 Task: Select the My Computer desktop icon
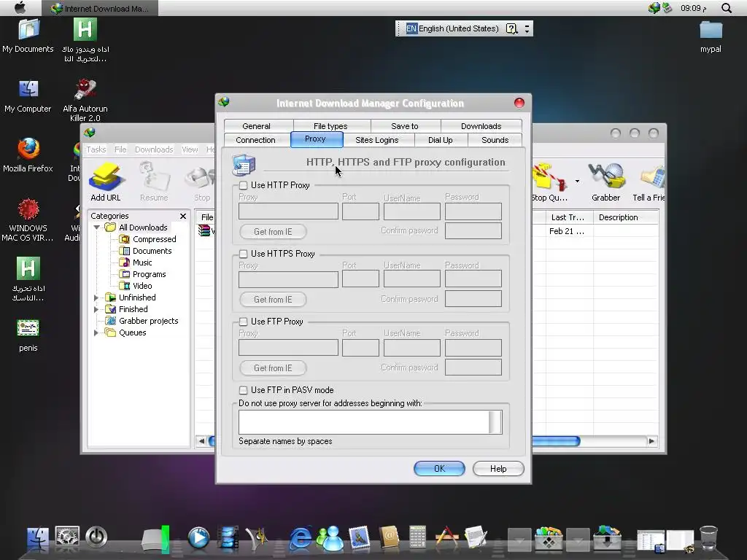(x=28, y=96)
